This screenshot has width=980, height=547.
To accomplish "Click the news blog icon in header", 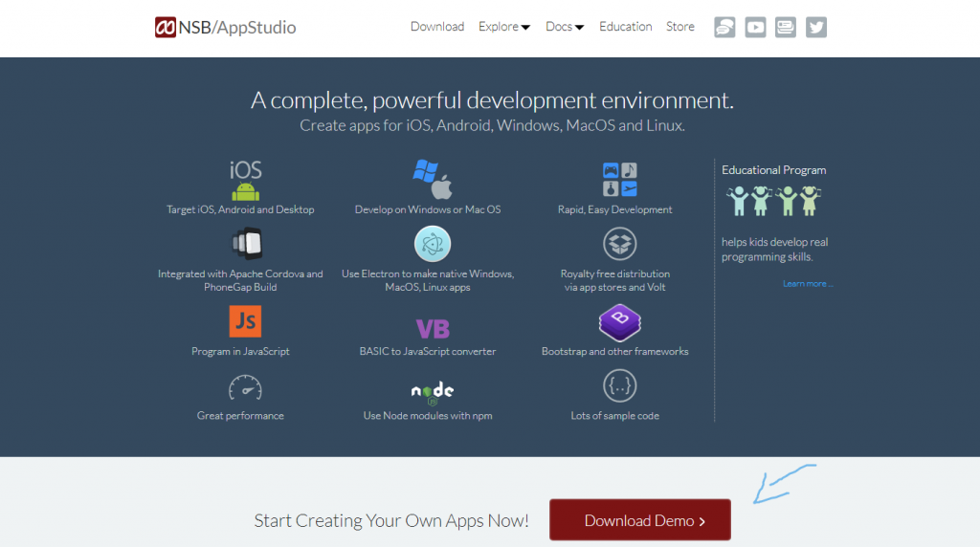I will [786, 28].
